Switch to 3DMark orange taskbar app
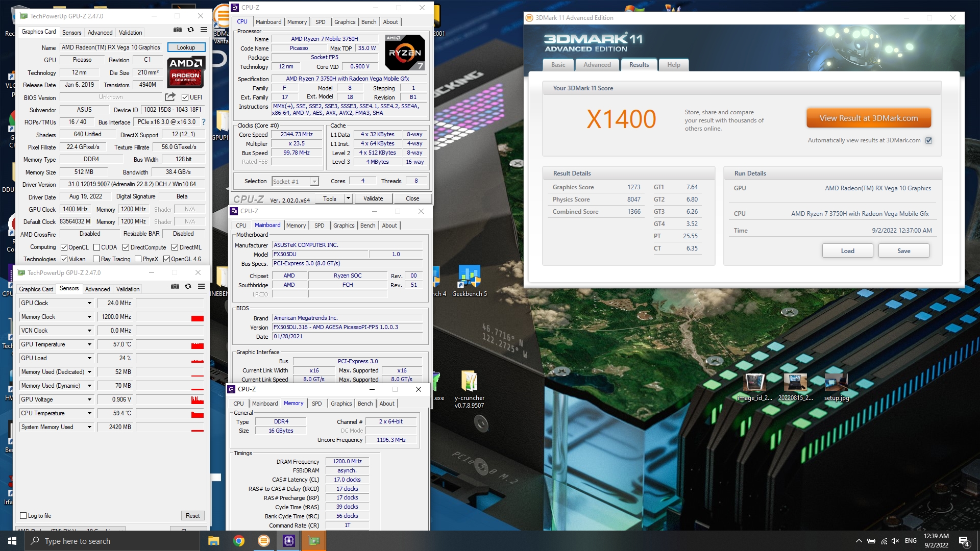Screen dimensions: 980x551 point(263,541)
